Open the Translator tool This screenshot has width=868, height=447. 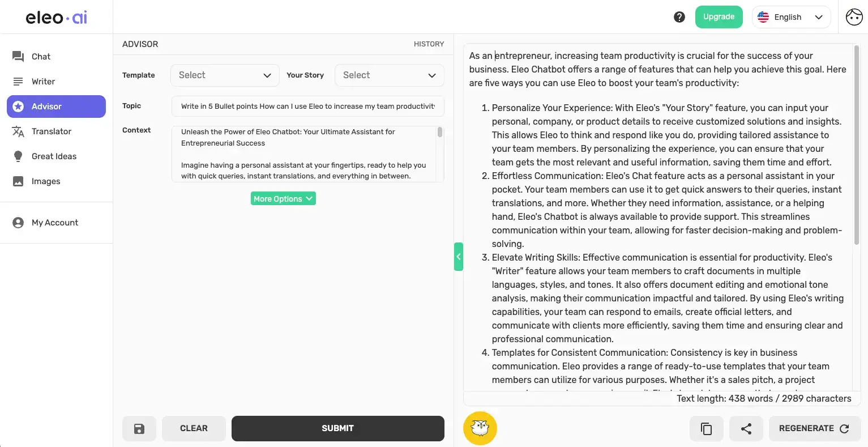click(51, 131)
